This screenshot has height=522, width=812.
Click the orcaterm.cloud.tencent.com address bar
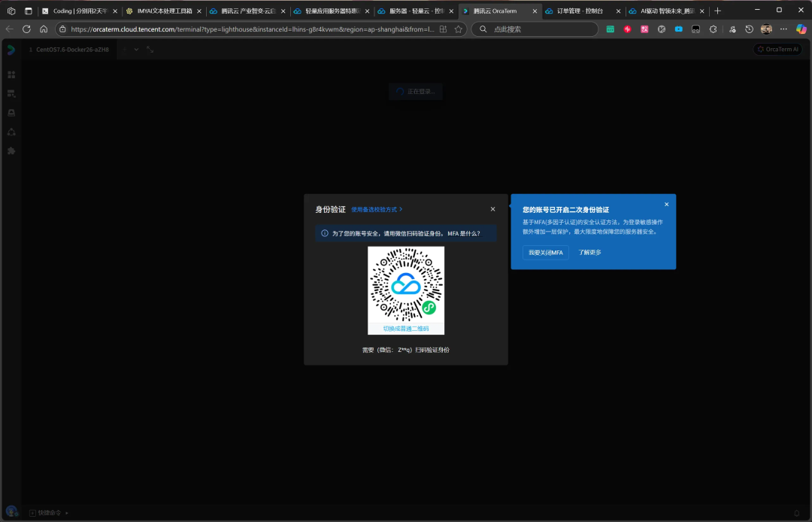point(253,29)
